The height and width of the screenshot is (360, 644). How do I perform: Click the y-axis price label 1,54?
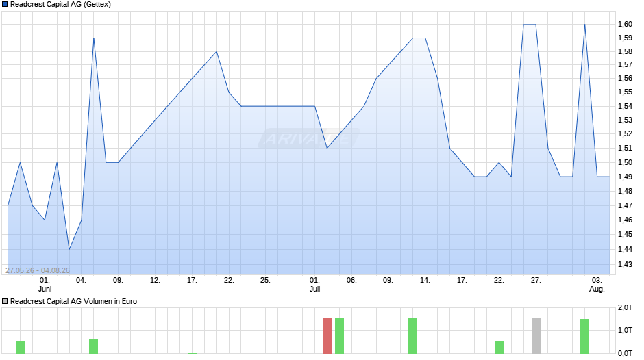(x=625, y=106)
